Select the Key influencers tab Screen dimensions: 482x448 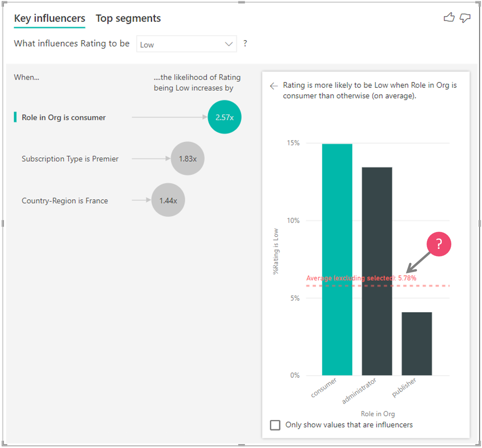(x=49, y=18)
